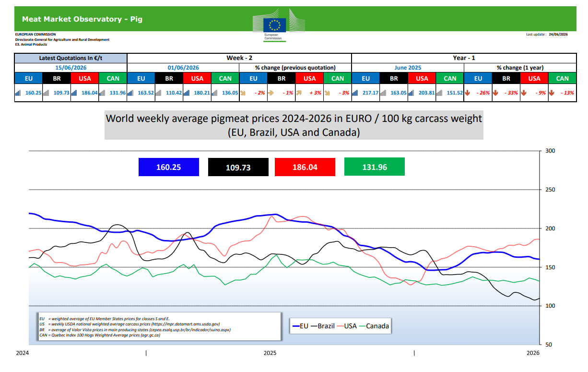588x372 pixels.
Task: Click the black 109.73 value box above chart
Action: 238,167
